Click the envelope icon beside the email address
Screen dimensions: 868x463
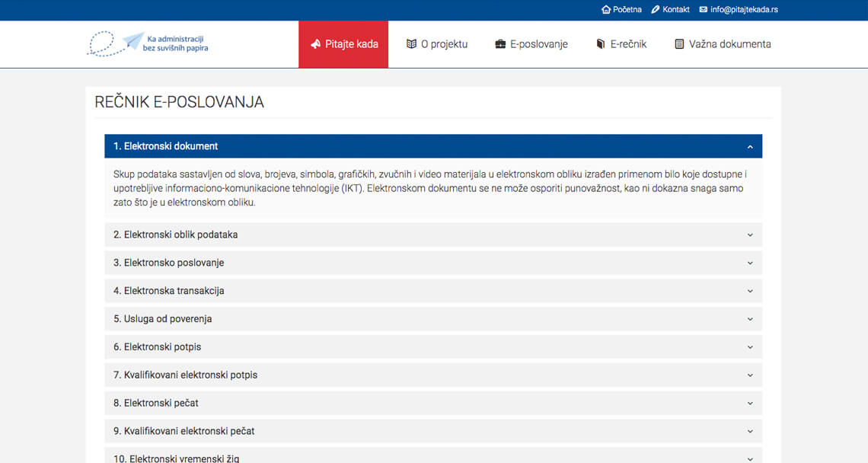pyautogui.click(x=703, y=9)
